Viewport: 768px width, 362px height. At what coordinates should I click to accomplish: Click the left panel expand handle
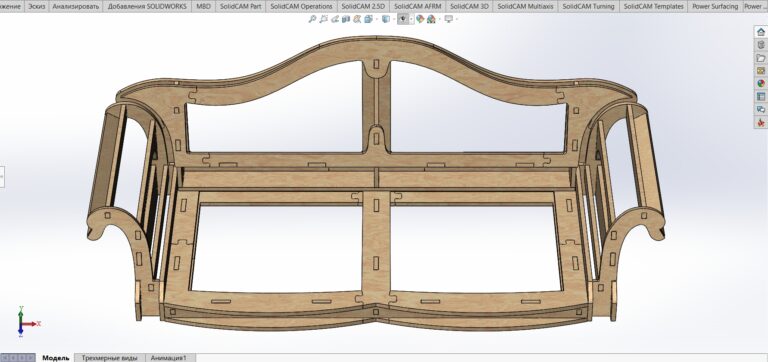click(2, 176)
